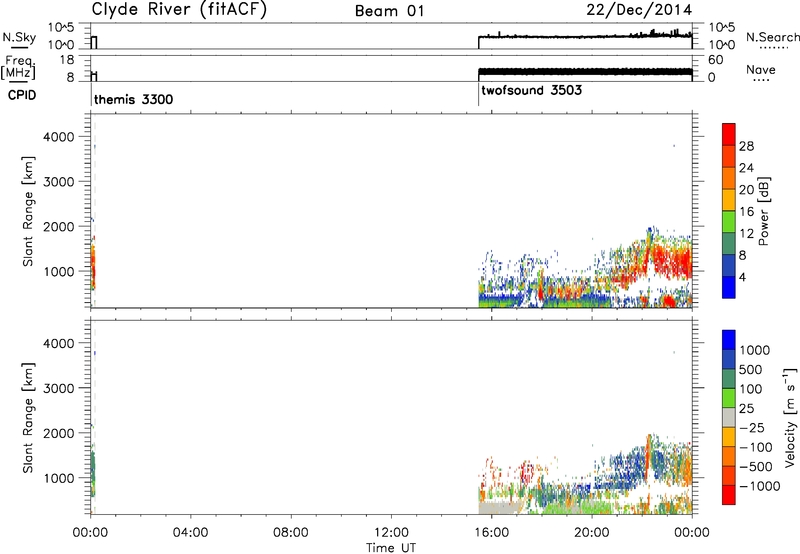Click the 'Clyde River (fitACF)' title text
This screenshot has height=554, width=800.
click(x=179, y=9)
